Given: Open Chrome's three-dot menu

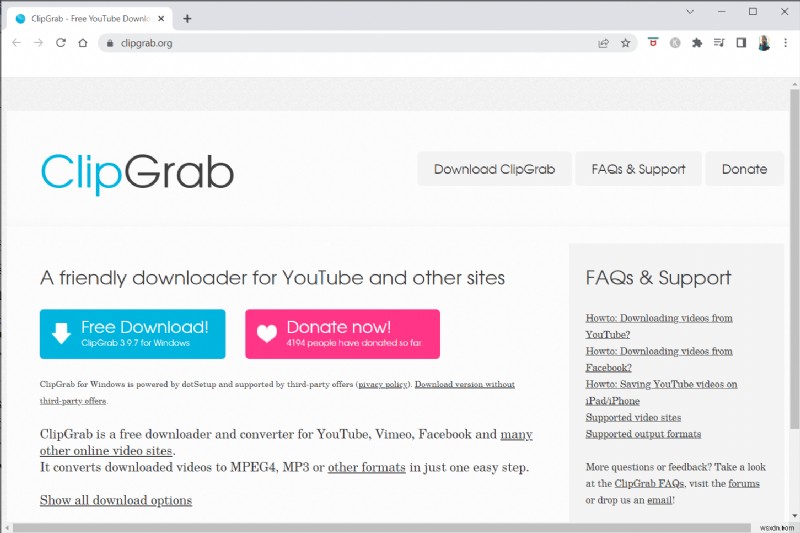Looking at the screenshot, I should (x=786, y=43).
